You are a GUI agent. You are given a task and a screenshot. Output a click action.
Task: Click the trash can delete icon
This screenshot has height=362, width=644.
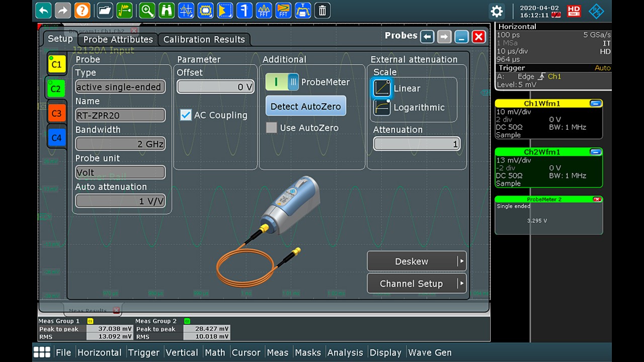(x=323, y=10)
